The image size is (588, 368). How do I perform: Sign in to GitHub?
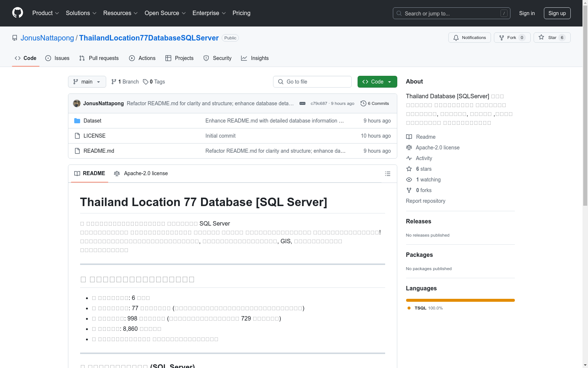(527, 13)
